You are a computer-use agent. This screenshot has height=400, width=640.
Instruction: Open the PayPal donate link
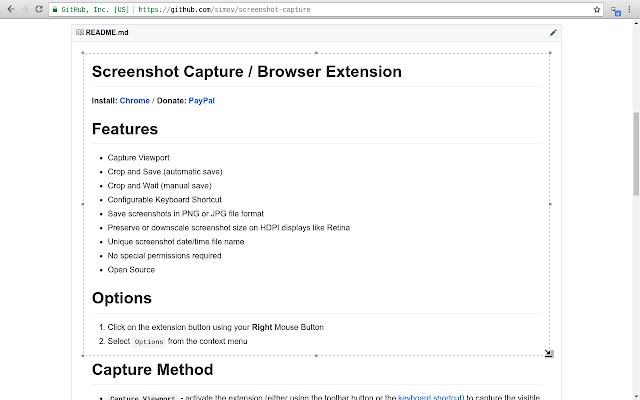click(201, 101)
